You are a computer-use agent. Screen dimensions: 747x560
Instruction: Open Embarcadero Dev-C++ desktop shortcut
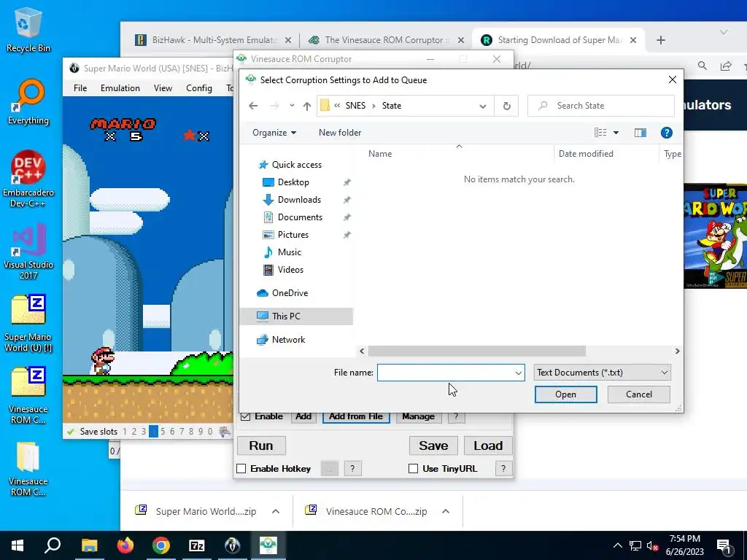(x=28, y=179)
